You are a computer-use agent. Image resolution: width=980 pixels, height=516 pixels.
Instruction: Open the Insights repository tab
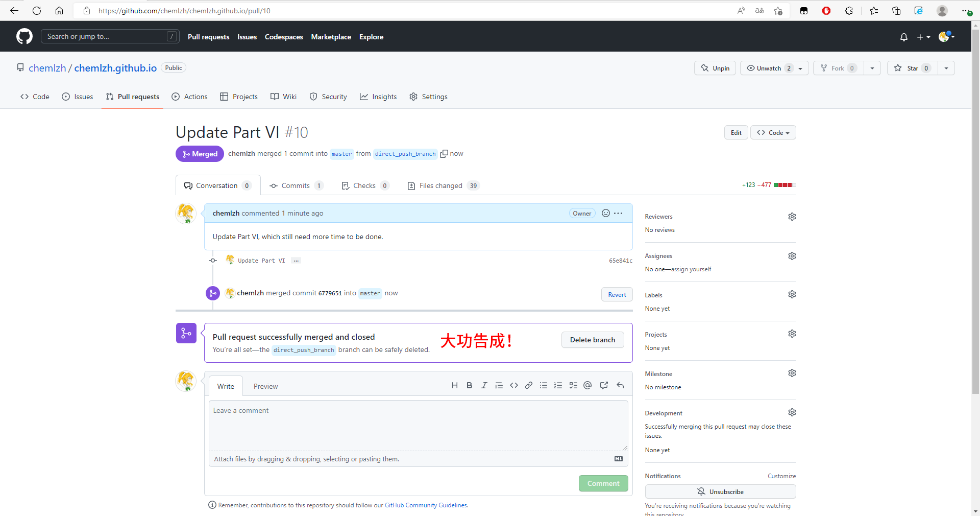378,97
